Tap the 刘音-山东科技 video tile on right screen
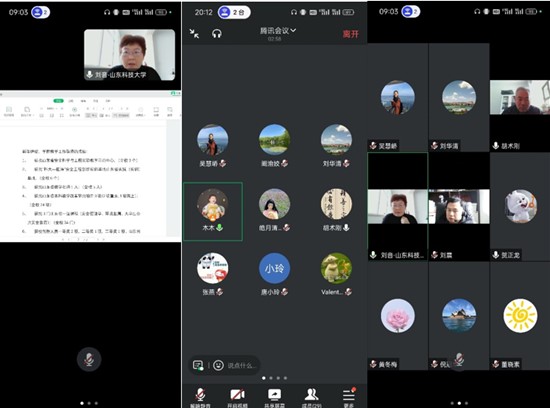 [x=398, y=207]
